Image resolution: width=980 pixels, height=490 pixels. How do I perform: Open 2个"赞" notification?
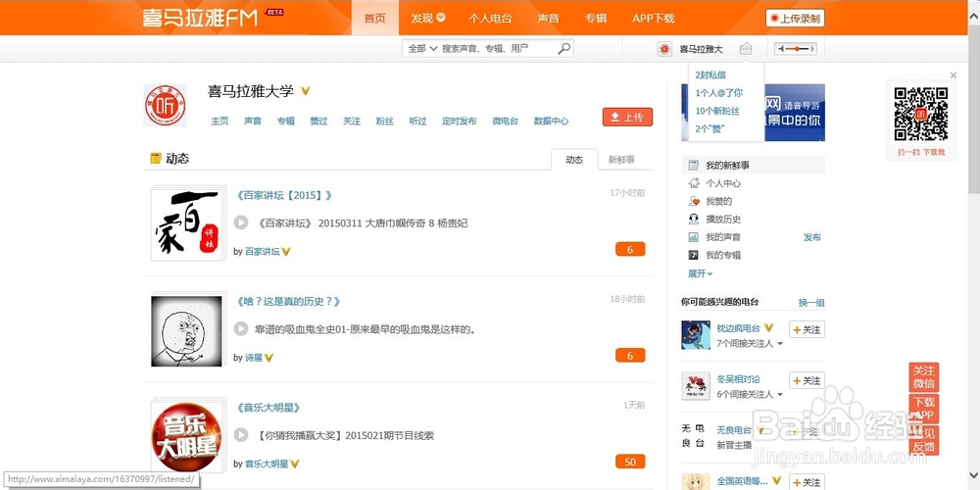[709, 128]
